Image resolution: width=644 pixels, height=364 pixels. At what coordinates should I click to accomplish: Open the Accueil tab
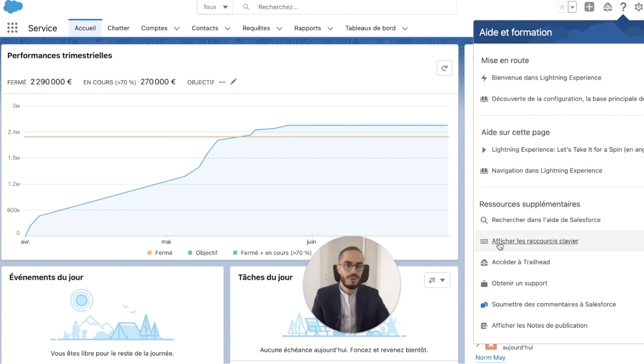click(x=85, y=28)
